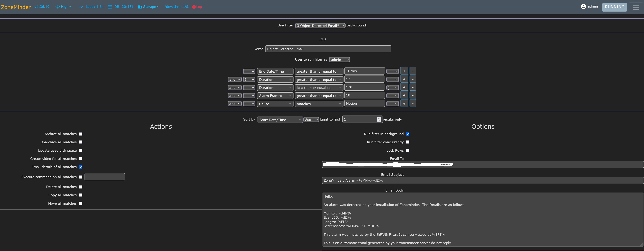Viewport: 644px width, 251px height.
Task: Click the admin username link
Action: [593, 7]
